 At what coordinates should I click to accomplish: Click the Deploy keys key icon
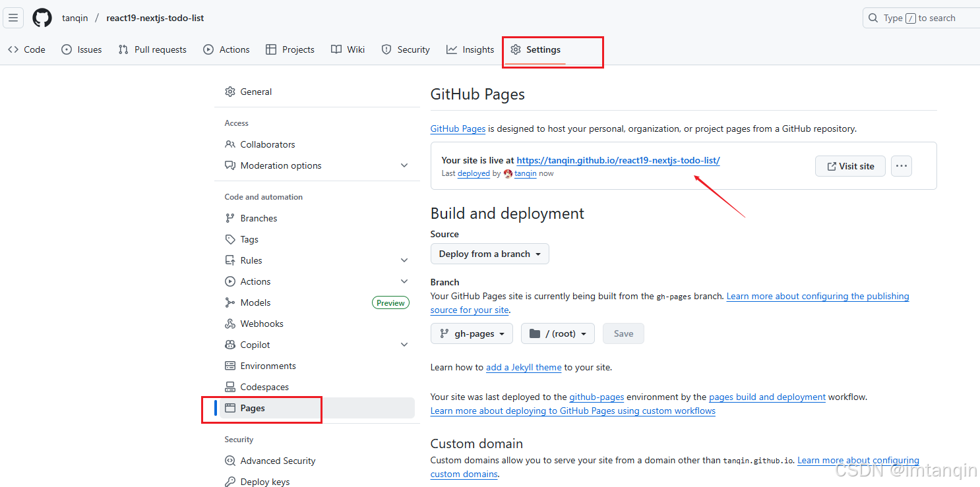230,482
